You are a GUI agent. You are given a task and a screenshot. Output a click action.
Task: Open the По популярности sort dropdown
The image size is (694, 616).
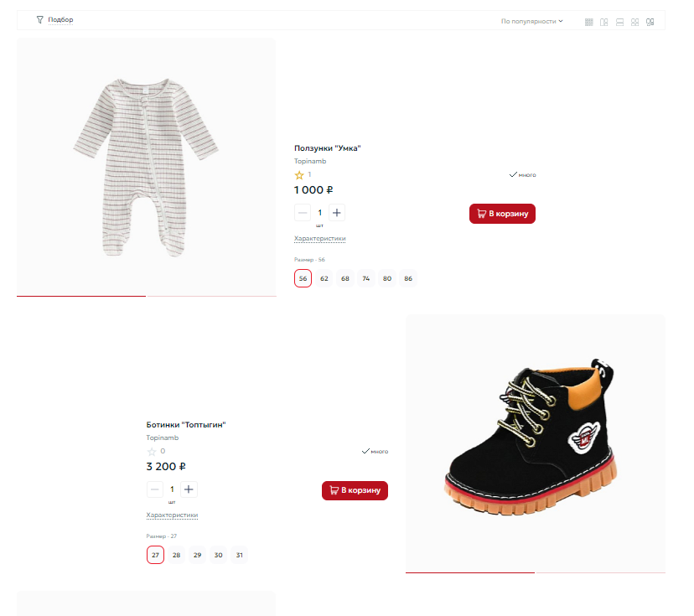tap(531, 21)
